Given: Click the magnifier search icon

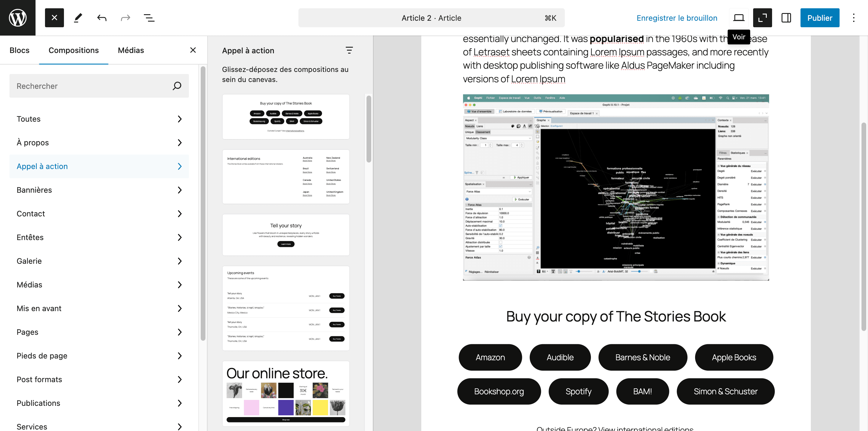Looking at the screenshot, I should click(176, 86).
